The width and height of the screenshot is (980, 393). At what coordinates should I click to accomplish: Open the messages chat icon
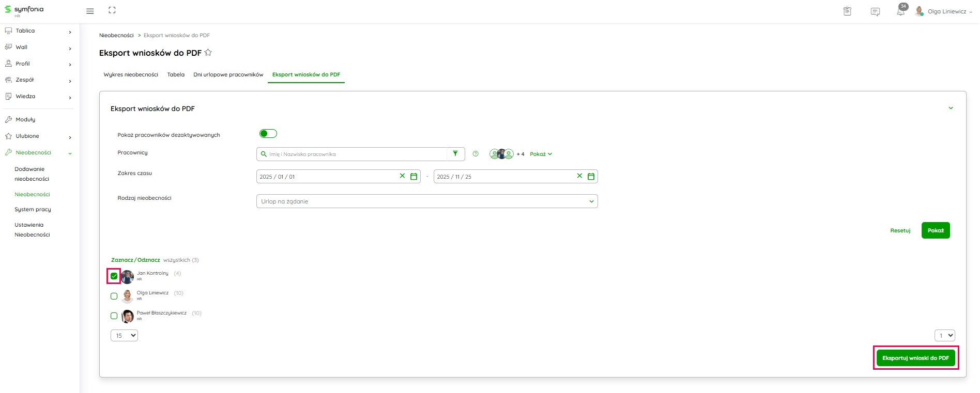click(x=875, y=11)
